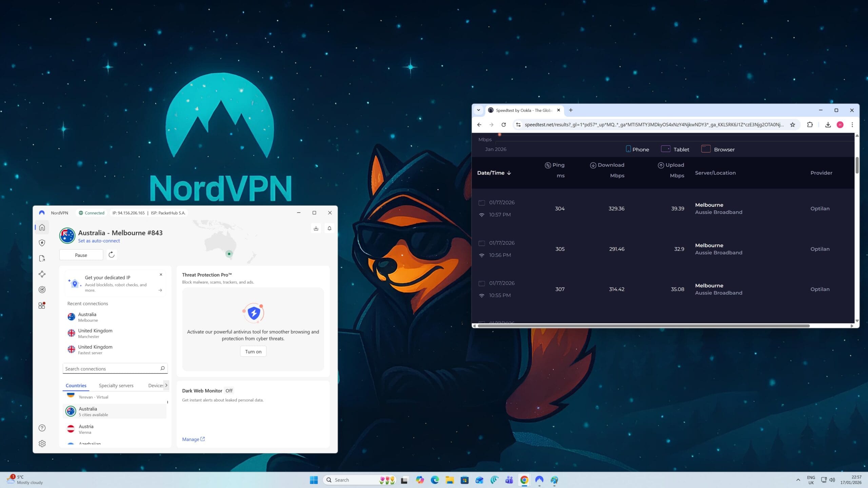
Task: Click the Speedtest horizontal scrollbar
Action: click(x=643, y=326)
